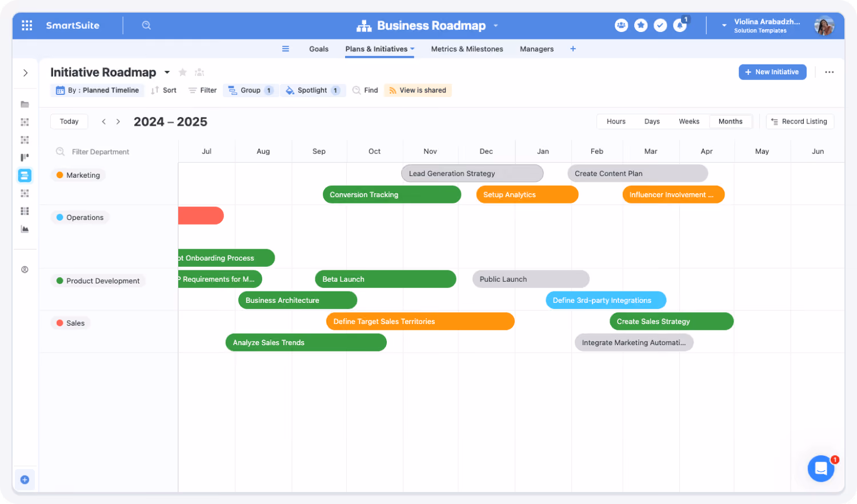Go to previous timeline period
The image size is (857, 504).
103,121
